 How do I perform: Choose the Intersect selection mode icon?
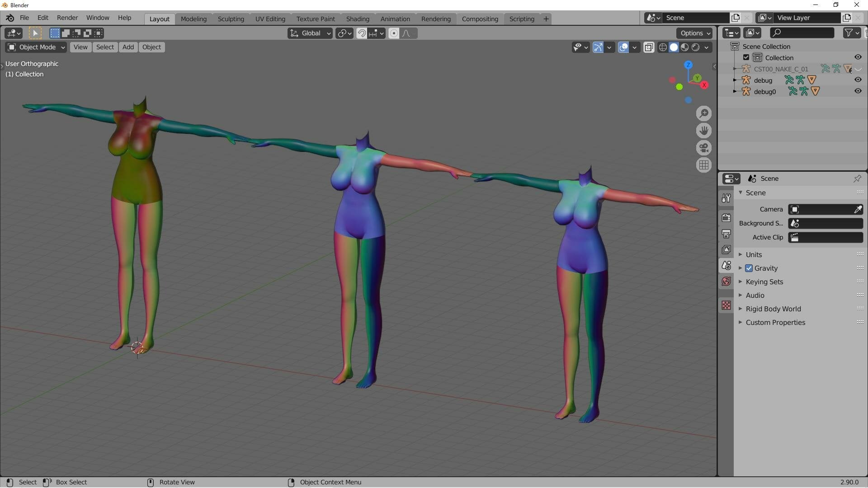tap(98, 33)
